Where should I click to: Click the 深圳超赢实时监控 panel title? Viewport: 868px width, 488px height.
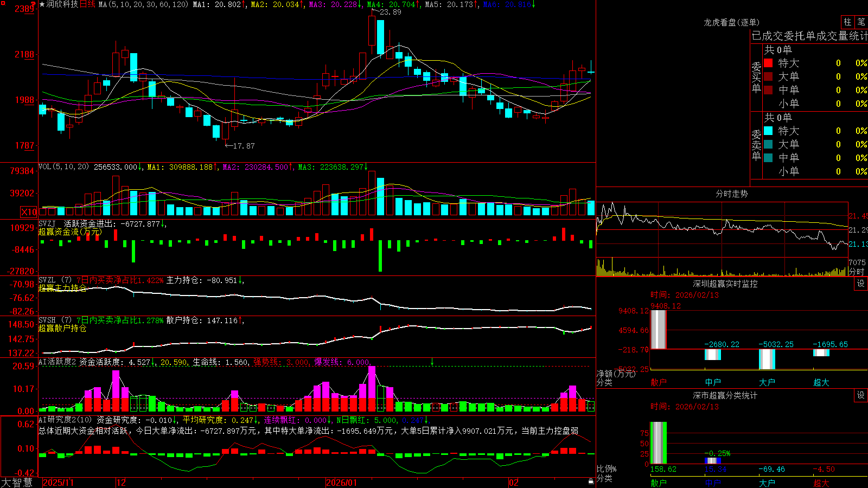(725, 284)
